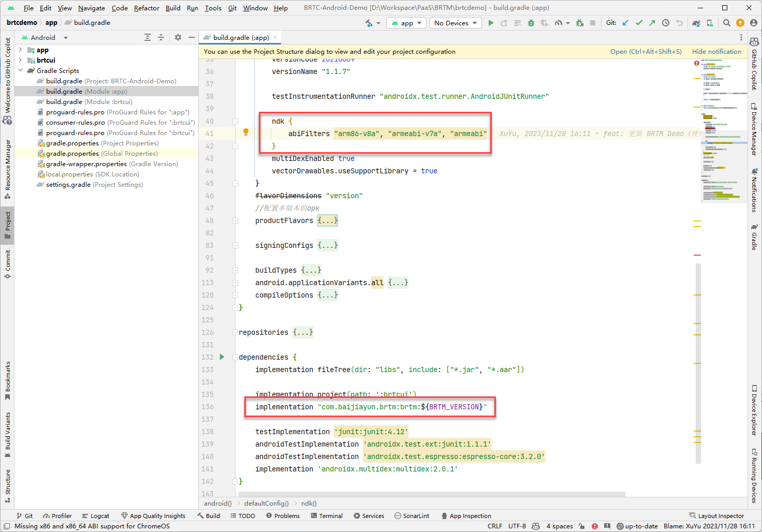The image size is (762, 532).
Task: Click Project panel settings gear icon
Action: click(x=178, y=37)
